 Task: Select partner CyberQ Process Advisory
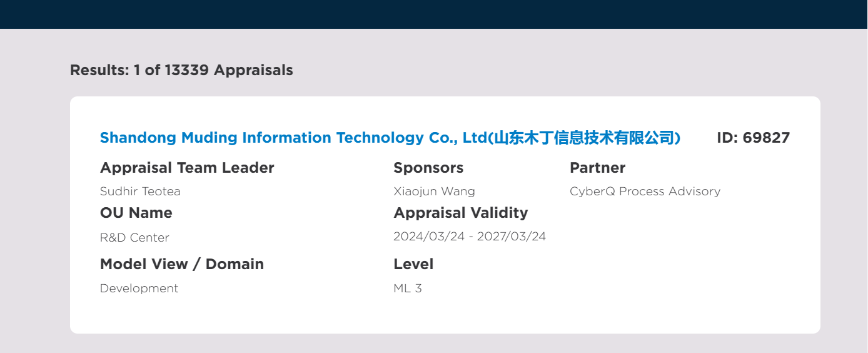point(645,192)
